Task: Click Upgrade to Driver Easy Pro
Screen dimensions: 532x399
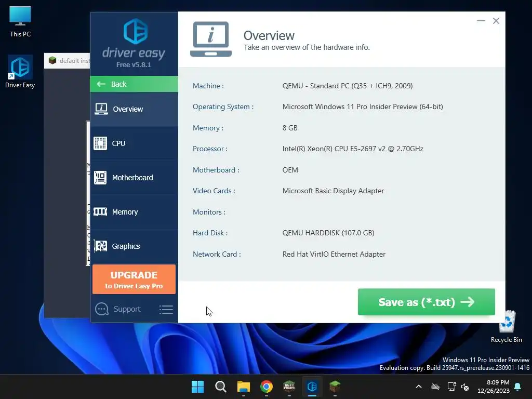Action: (x=134, y=279)
